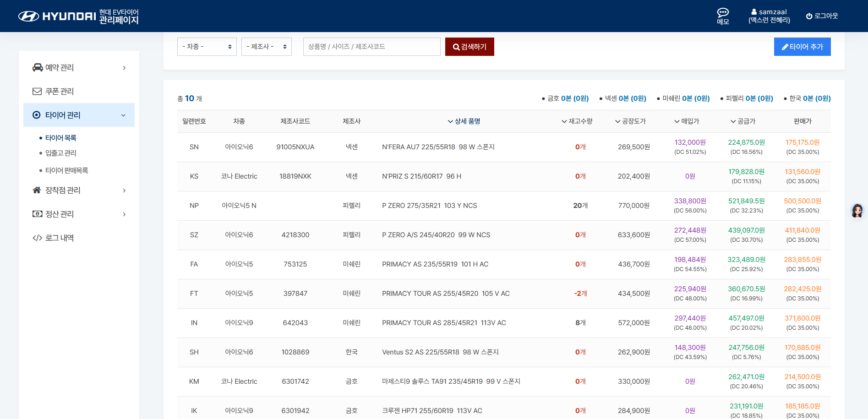
Task: Focus the product name search field
Action: pos(371,47)
